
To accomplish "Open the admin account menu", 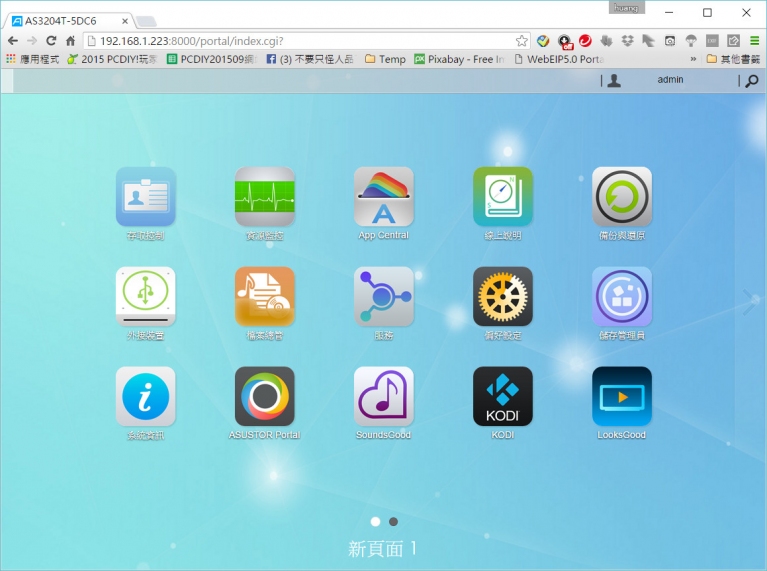I will click(670, 79).
